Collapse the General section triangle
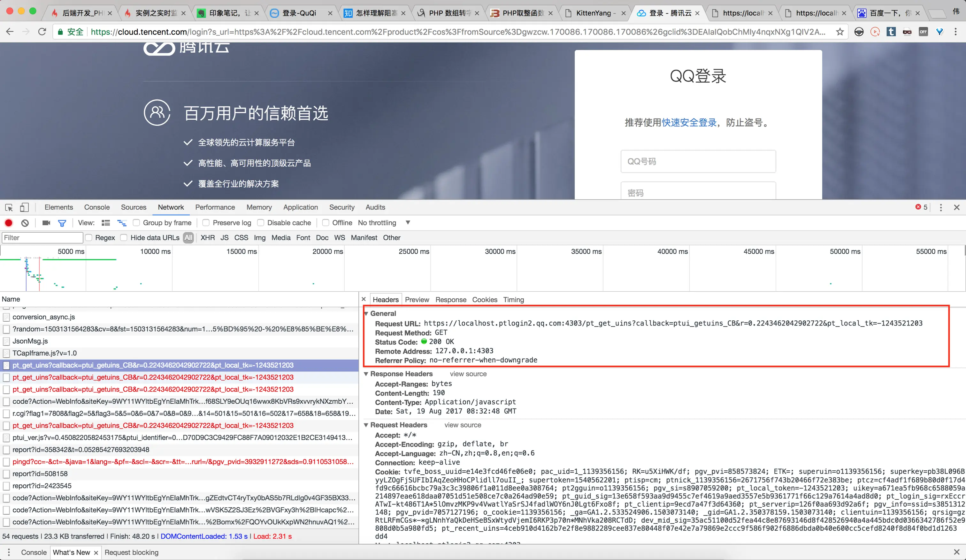The width and height of the screenshot is (966, 560). [366, 313]
